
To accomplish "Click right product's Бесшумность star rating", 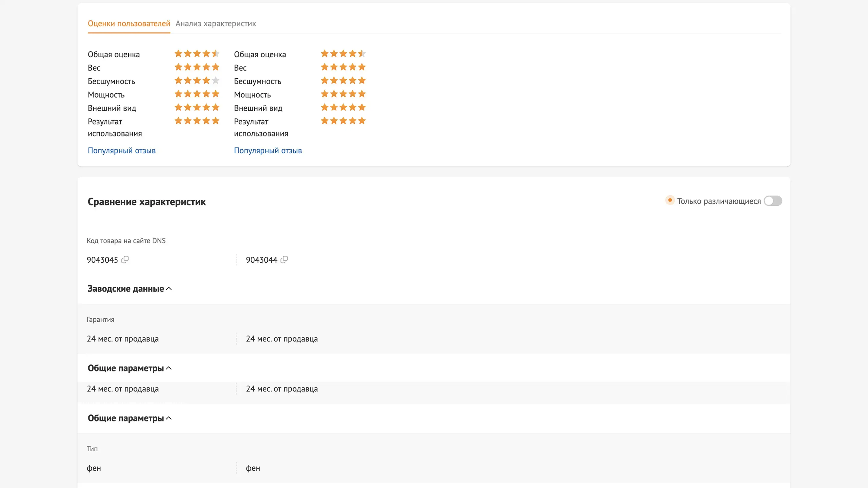I will [x=343, y=80].
